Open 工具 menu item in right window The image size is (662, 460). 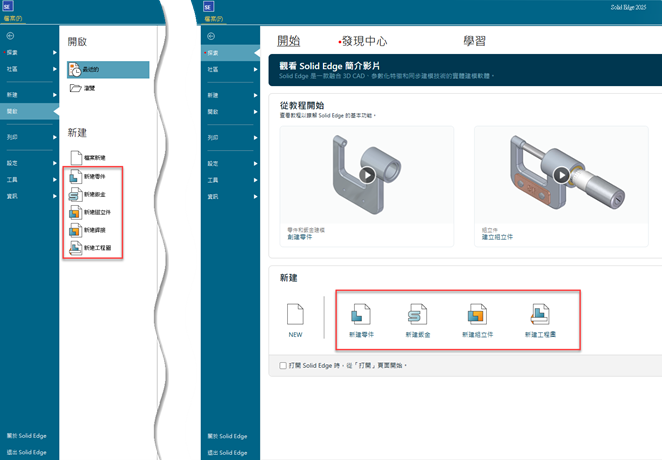[231, 180]
